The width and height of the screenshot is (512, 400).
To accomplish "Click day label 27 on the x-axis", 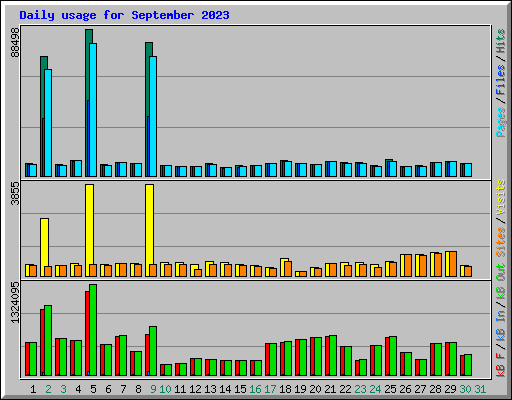I will point(420,389).
